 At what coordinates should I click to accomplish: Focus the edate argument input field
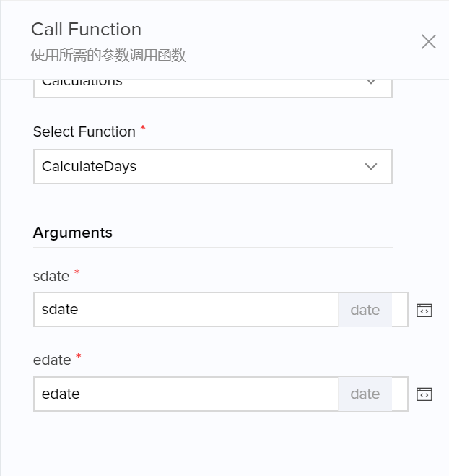(186, 394)
